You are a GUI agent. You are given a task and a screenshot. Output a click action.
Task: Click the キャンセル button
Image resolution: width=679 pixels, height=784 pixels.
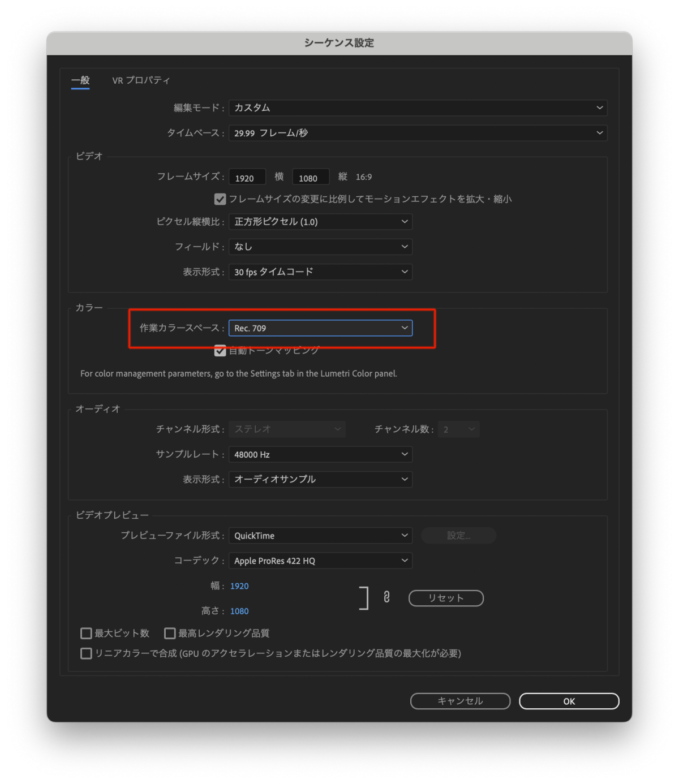460,701
